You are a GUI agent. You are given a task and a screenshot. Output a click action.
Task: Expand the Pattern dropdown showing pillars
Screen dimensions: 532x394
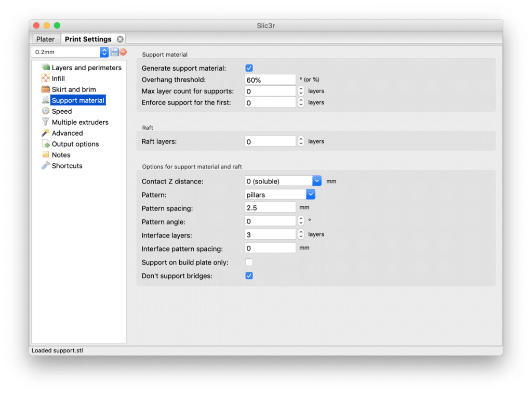tap(311, 194)
